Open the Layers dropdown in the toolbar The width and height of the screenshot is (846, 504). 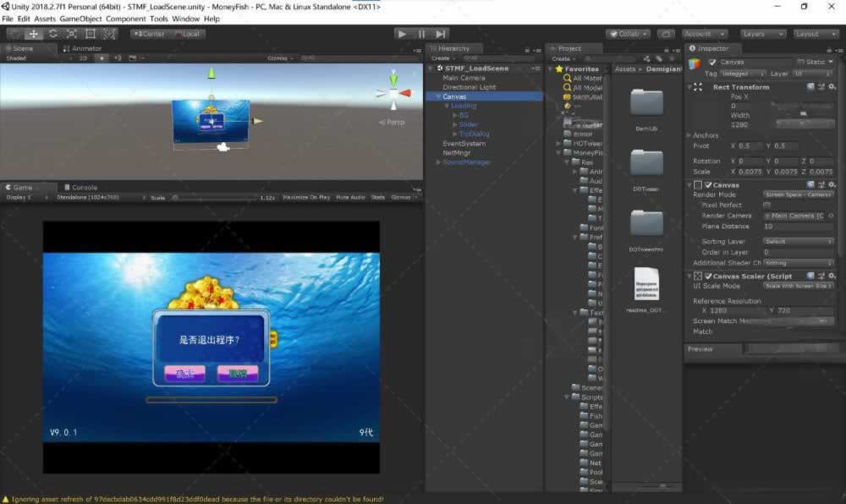(x=761, y=34)
